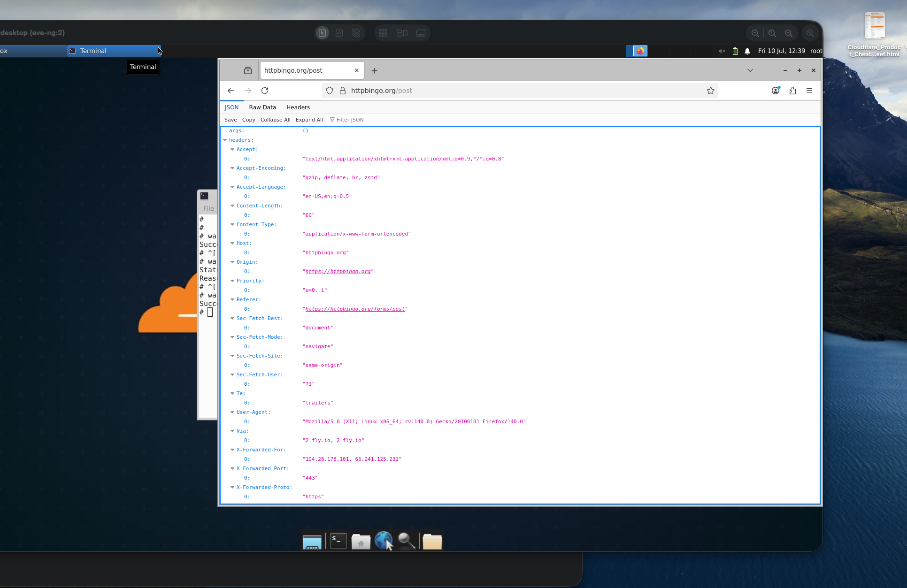Open the httpbingo.org/forms/post Referer link
Screen dimensions: 907x588
coord(355,309)
